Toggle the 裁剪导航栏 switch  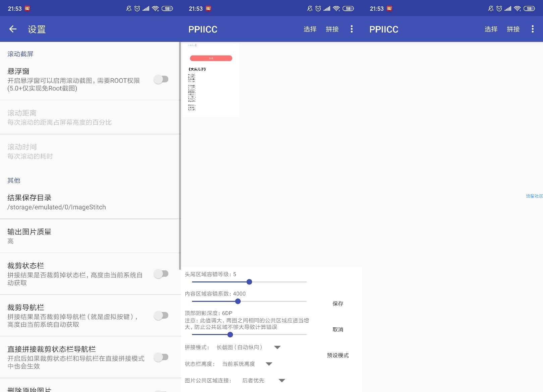[x=161, y=315]
